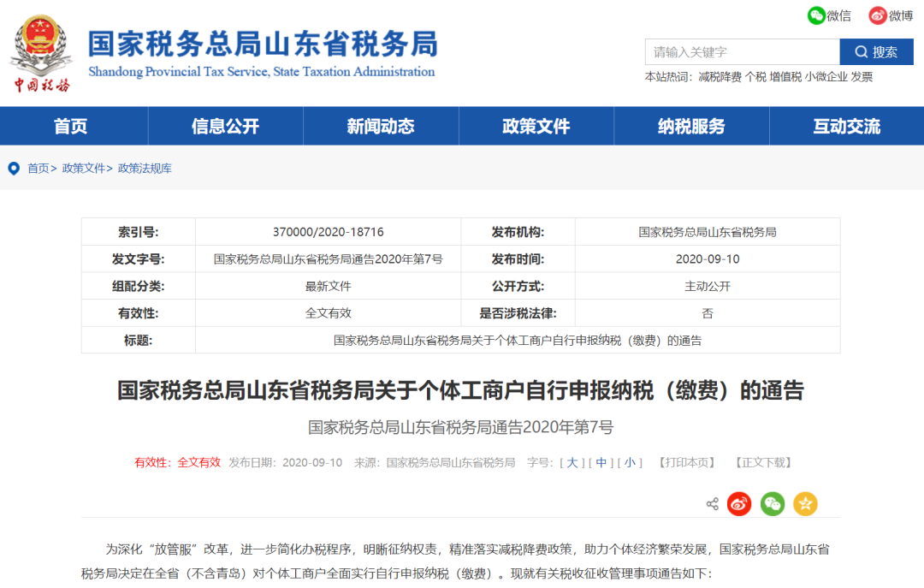924x588 pixels.
Task: Open the 首页 navigation tab
Action: pyautogui.click(x=71, y=126)
